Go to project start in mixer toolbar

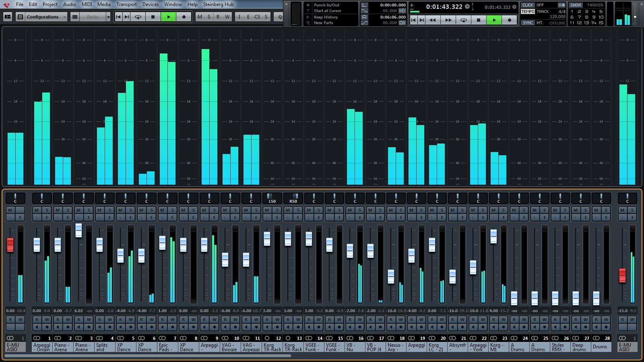coord(118,17)
